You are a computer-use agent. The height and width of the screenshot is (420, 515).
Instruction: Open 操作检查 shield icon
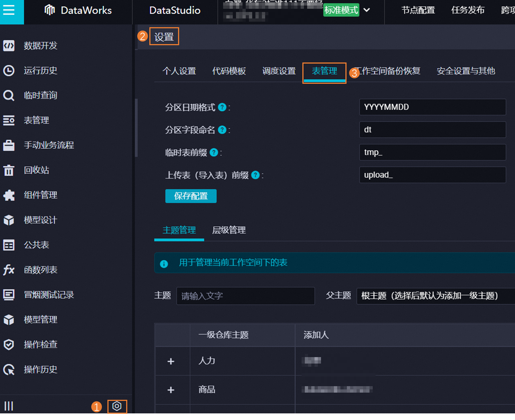(x=9, y=345)
